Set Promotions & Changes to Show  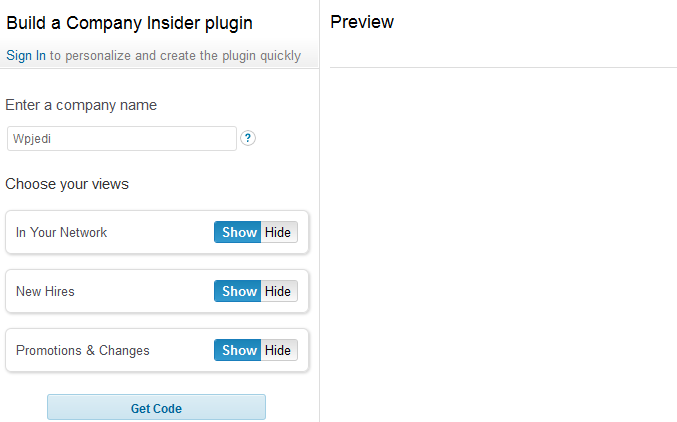[237, 350]
